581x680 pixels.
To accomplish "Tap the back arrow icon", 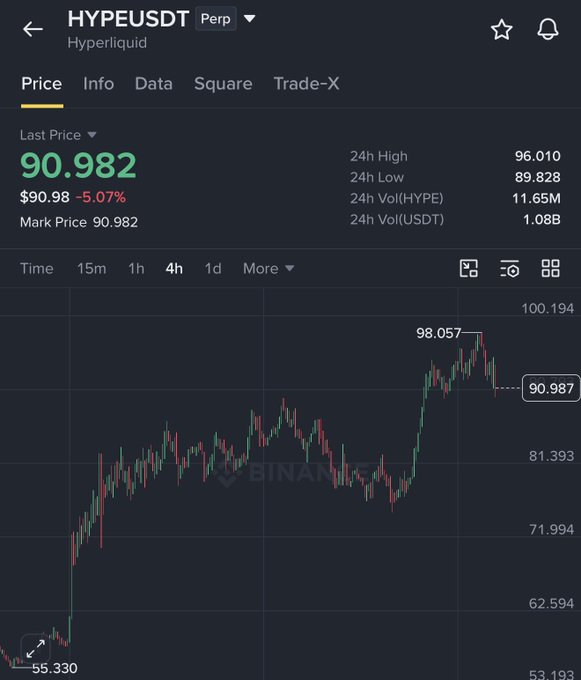I will click(x=33, y=29).
